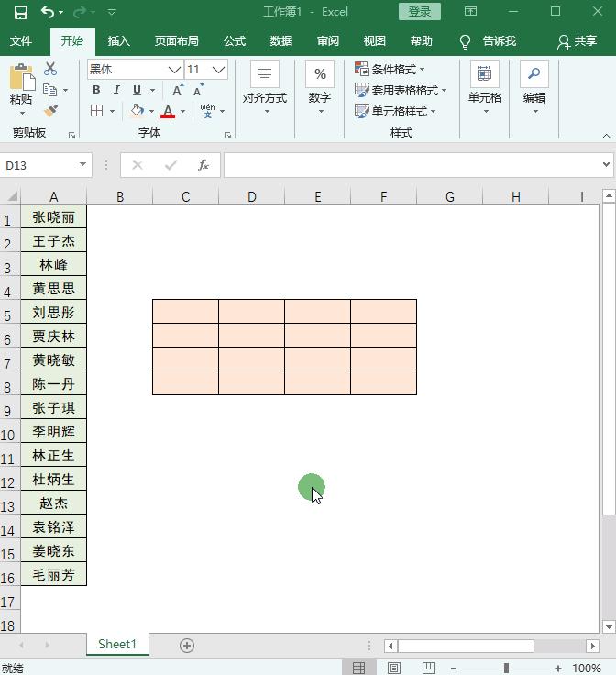
Task: Click the Insert Function fx icon
Action: pos(203,165)
